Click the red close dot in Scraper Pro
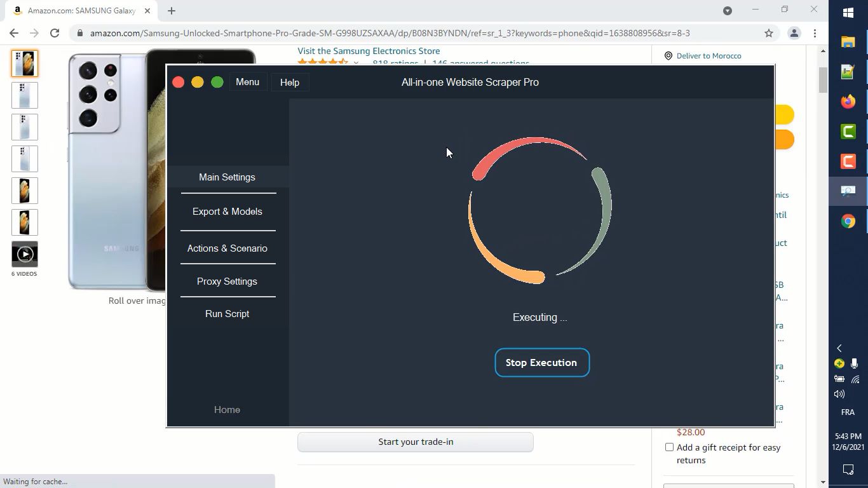Image resolution: width=868 pixels, height=488 pixels. (179, 82)
